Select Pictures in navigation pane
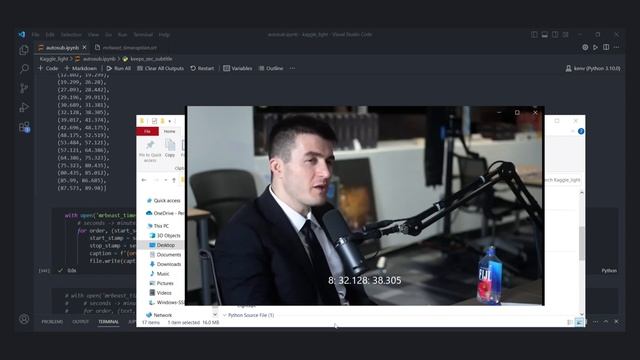 161,283
